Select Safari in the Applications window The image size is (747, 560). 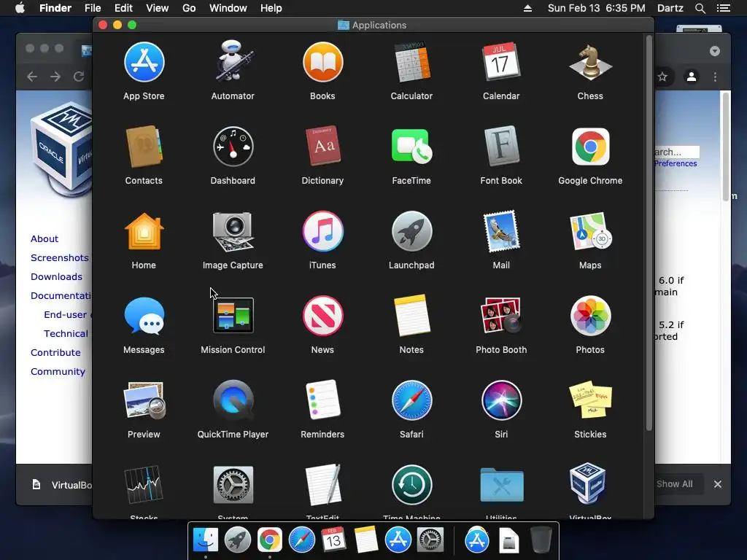pos(411,400)
